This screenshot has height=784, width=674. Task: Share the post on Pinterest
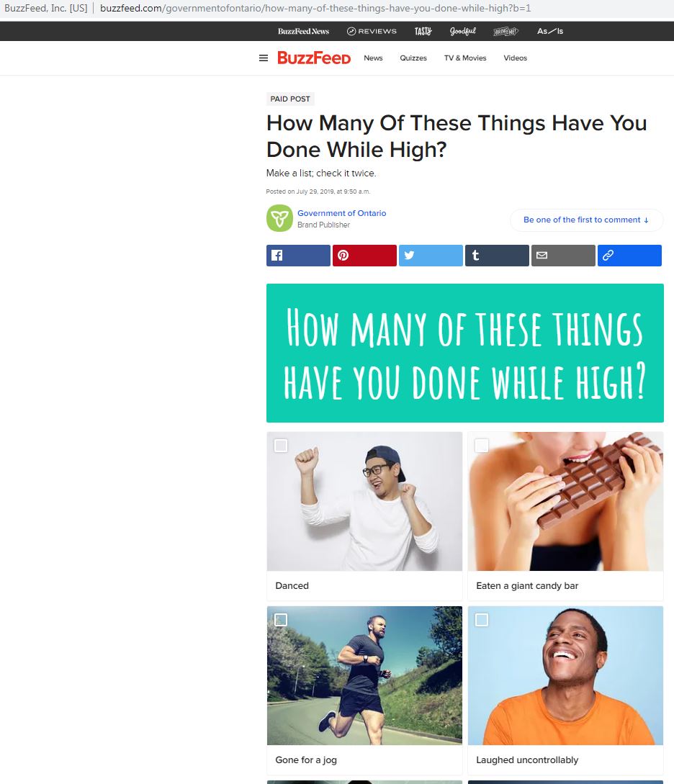[364, 256]
